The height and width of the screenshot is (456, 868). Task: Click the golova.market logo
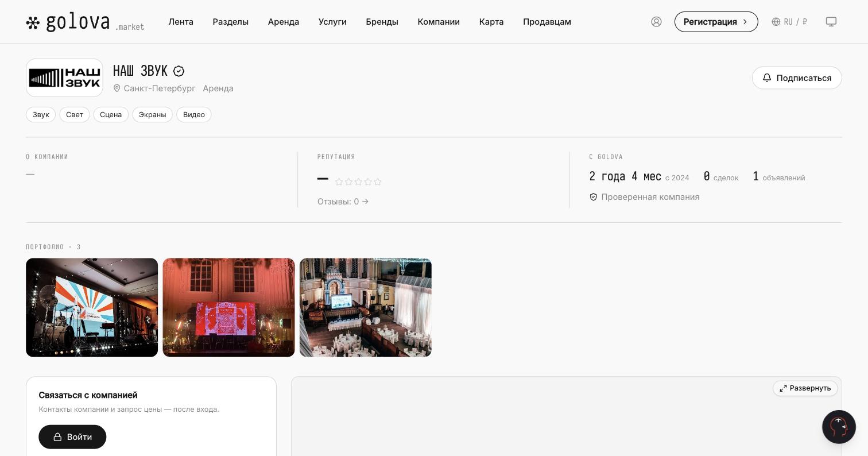(85, 22)
